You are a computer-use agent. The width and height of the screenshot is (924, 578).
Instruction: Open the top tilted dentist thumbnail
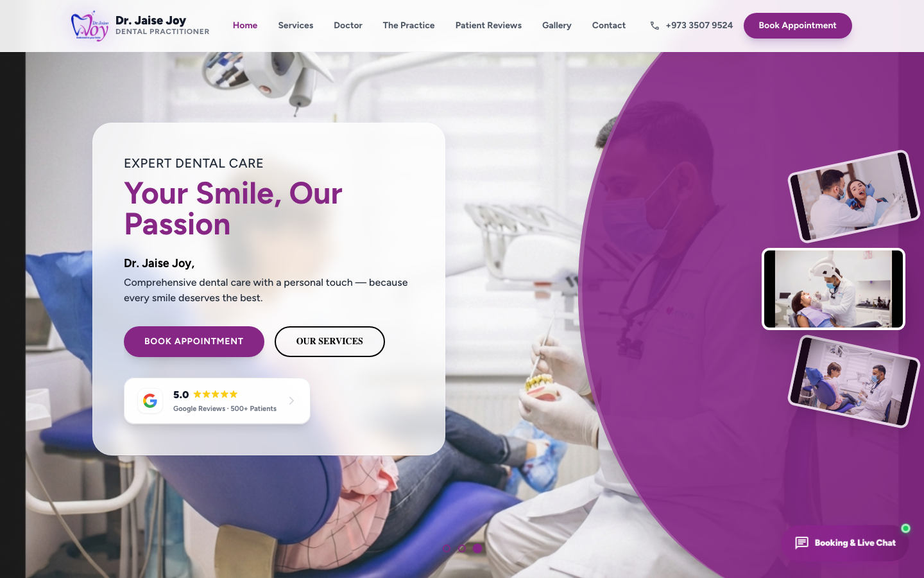(853, 197)
